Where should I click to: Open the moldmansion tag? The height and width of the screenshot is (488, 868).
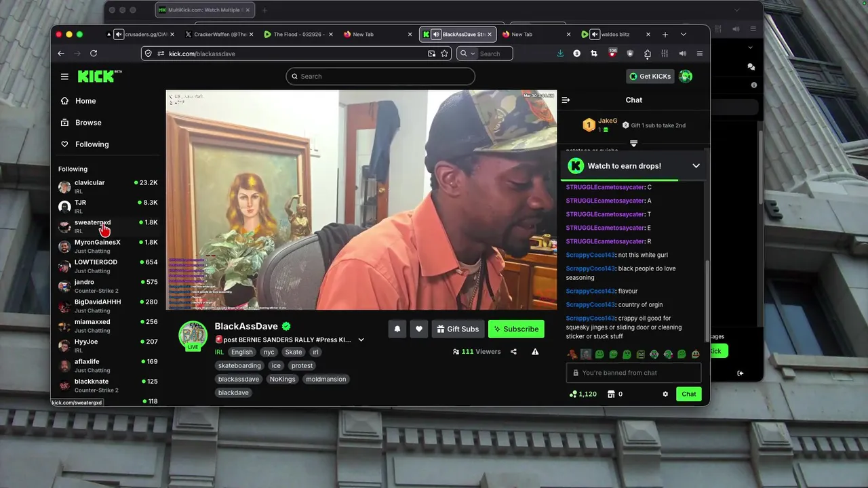click(325, 379)
